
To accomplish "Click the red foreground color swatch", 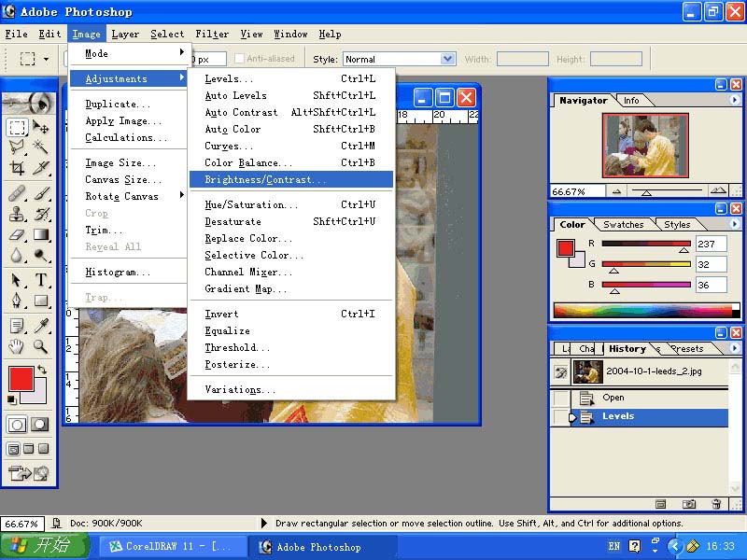I will click(x=20, y=378).
